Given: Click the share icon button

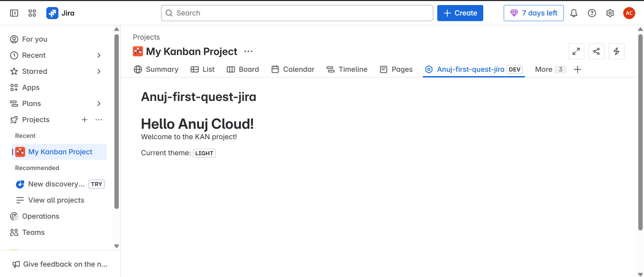Looking at the screenshot, I should [x=596, y=51].
